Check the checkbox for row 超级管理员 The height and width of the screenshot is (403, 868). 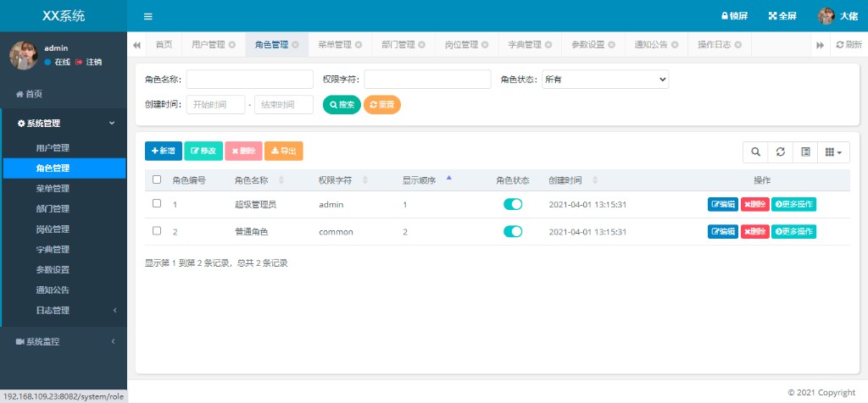(x=157, y=203)
